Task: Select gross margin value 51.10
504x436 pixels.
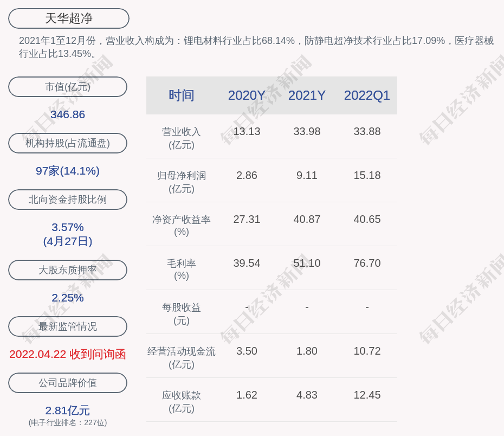Action: coord(307,264)
